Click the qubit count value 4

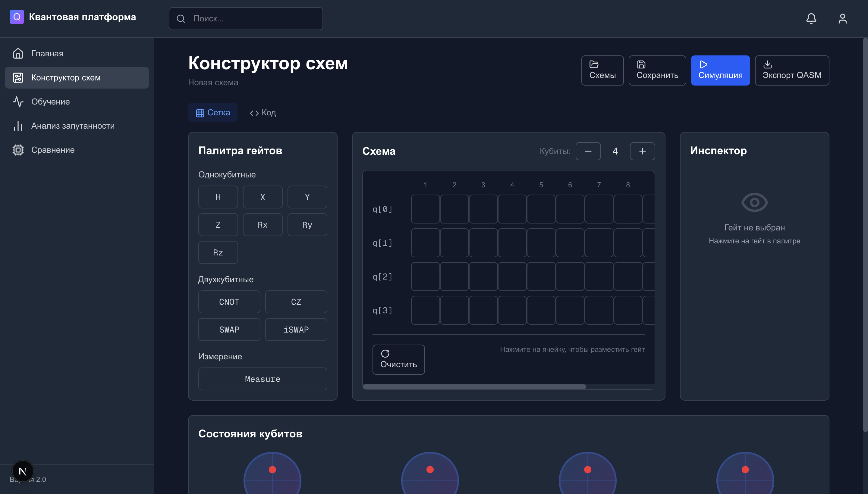tap(615, 151)
